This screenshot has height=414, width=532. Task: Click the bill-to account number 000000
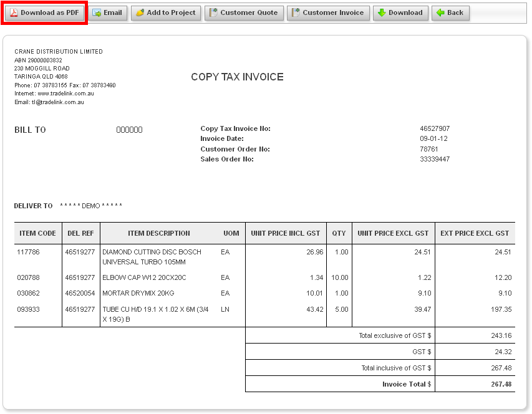point(129,130)
